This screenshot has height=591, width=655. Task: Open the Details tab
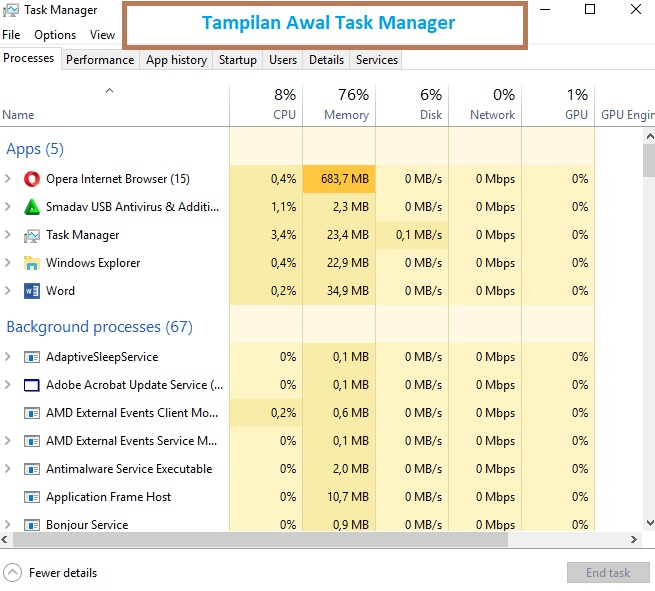click(x=326, y=60)
